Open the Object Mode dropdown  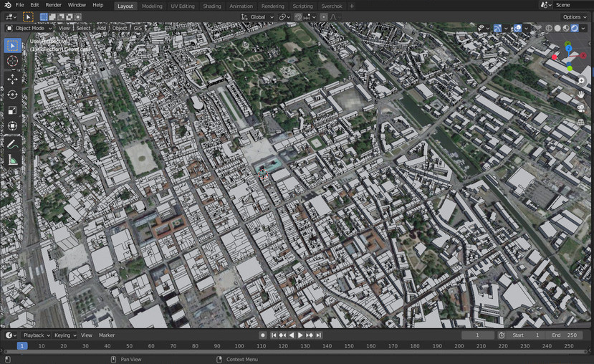[x=29, y=29]
